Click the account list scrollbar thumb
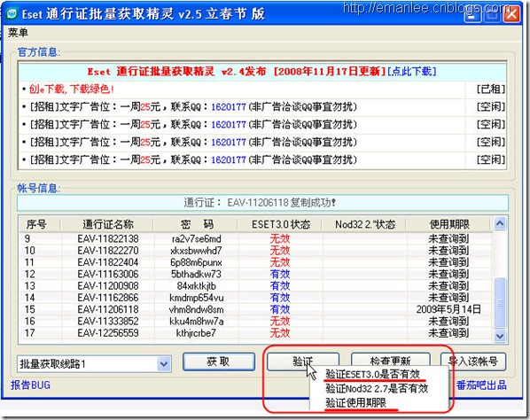The image size is (530, 420). point(500,302)
